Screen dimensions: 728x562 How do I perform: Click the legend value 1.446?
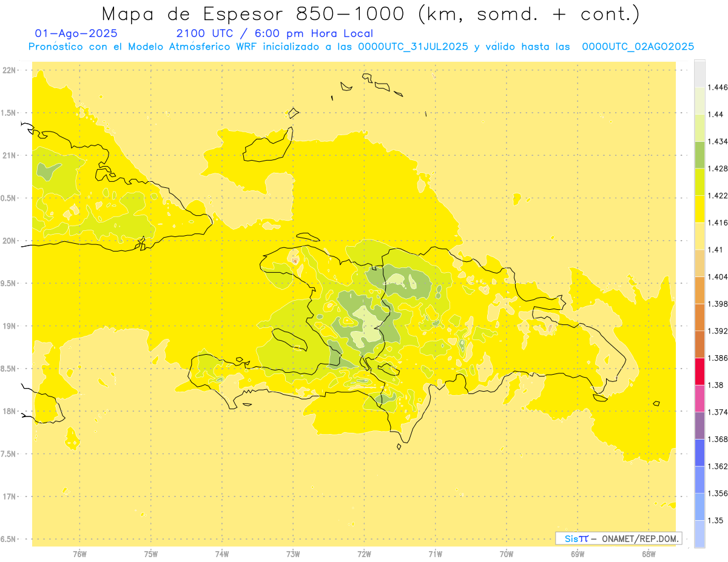pos(718,87)
